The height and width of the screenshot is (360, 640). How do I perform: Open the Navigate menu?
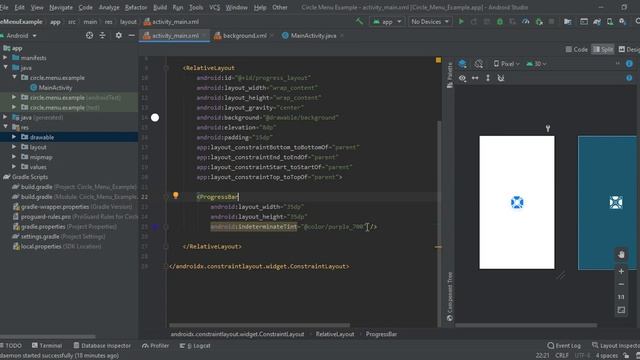[61, 7]
